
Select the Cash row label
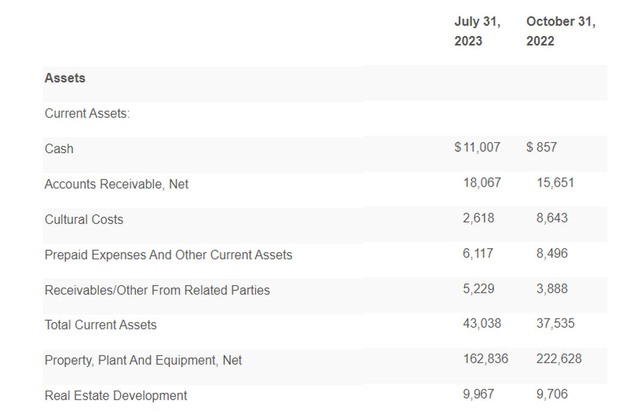coord(59,149)
